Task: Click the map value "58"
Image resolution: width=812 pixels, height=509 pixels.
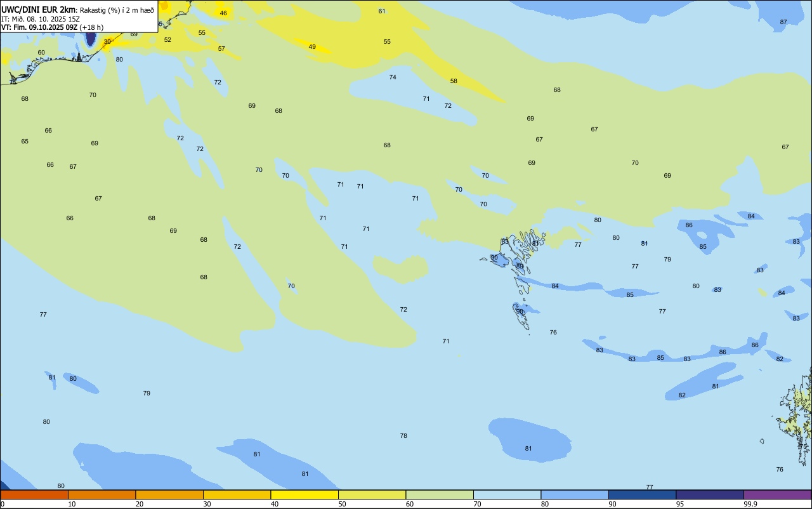Action: pos(454,81)
